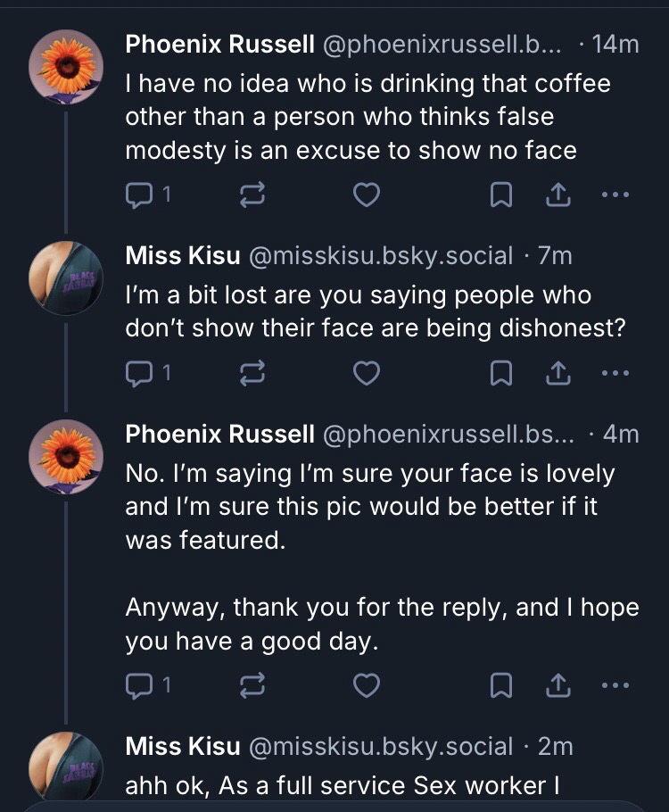
Task: Reply to Miss Kisu's dishonest question
Action: point(139,373)
